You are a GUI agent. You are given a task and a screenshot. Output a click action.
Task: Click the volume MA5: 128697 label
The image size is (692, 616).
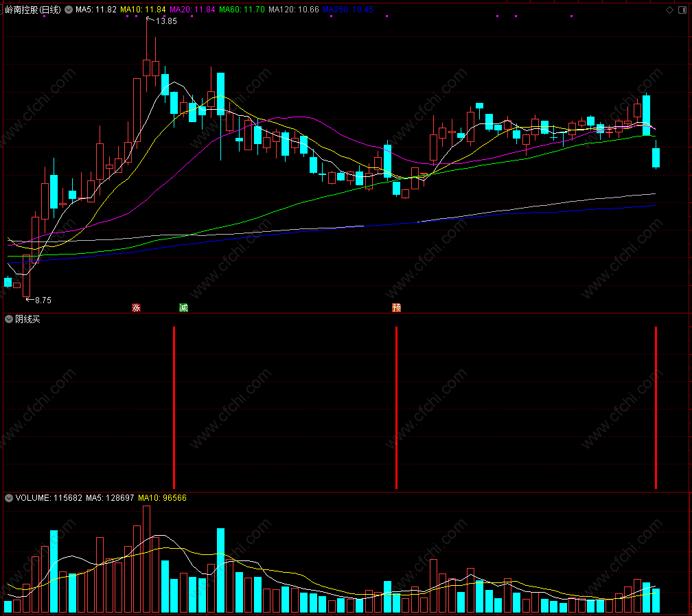110,498
